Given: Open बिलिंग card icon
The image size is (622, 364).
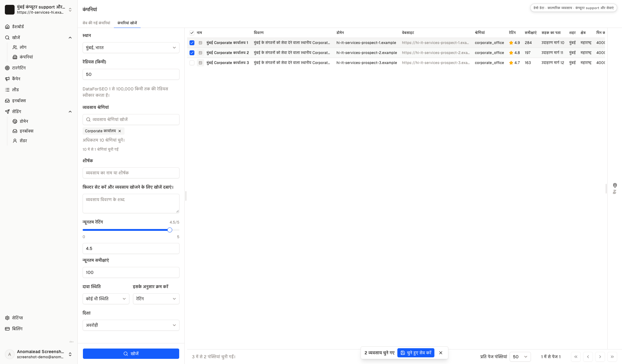Looking at the screenshot, I should 7,329.
